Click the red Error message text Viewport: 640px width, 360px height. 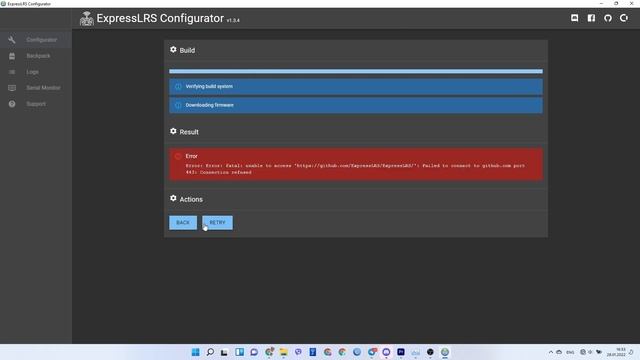[355, 169]
